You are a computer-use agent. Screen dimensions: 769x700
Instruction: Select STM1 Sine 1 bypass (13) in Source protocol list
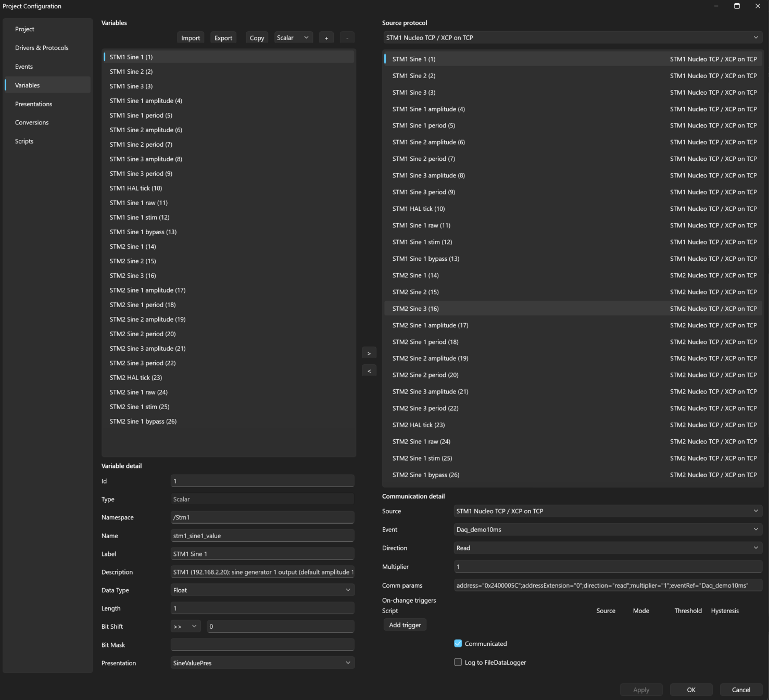click(573, 259)
